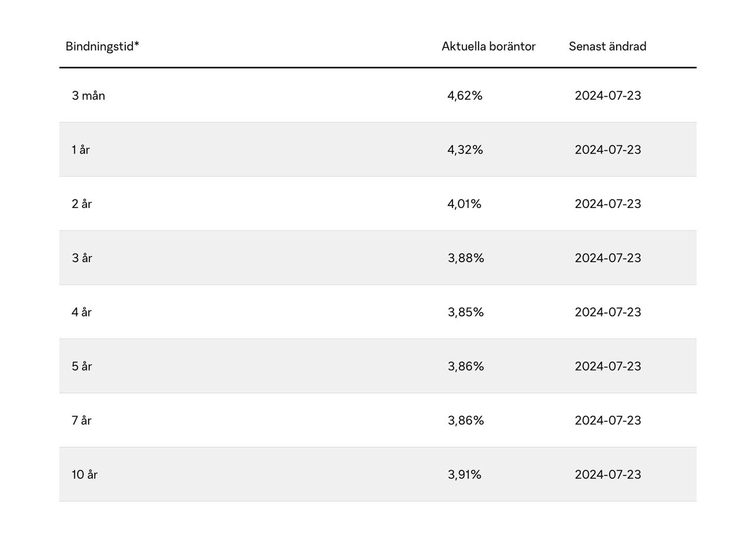756x556 pixels.
Task: Select the 1 år row label
Action: (x=81, y=150)
